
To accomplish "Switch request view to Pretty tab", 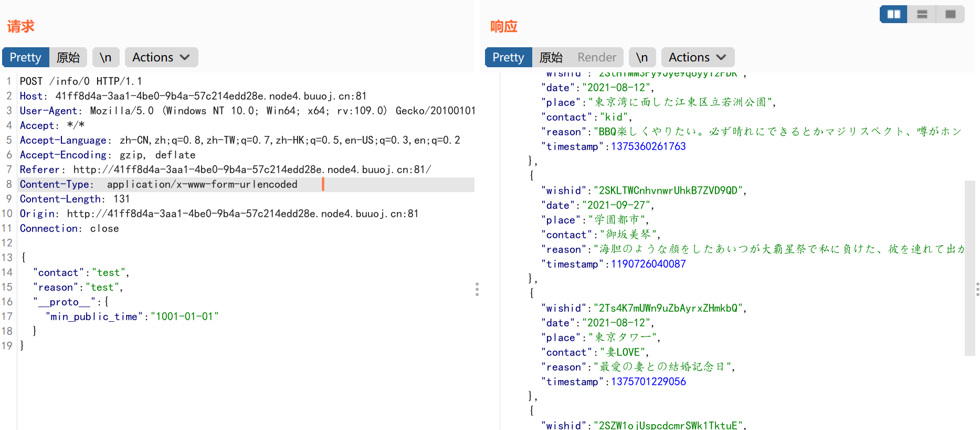I will (x=26, y=57).
